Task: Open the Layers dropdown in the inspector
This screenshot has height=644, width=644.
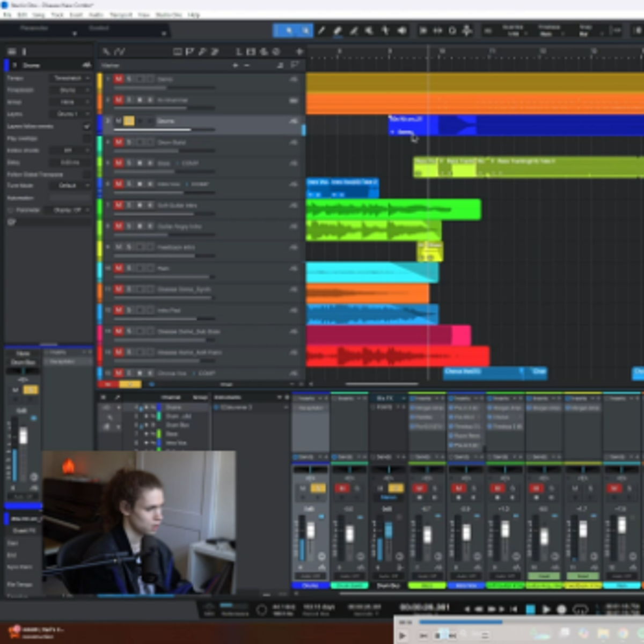Action: pyautogui.click(x=71, y=114)
